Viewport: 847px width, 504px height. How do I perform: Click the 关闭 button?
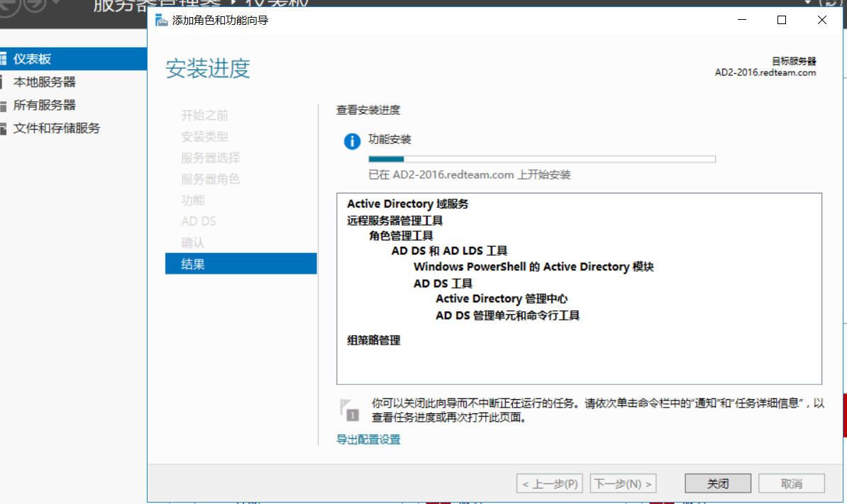pos(718,483)
